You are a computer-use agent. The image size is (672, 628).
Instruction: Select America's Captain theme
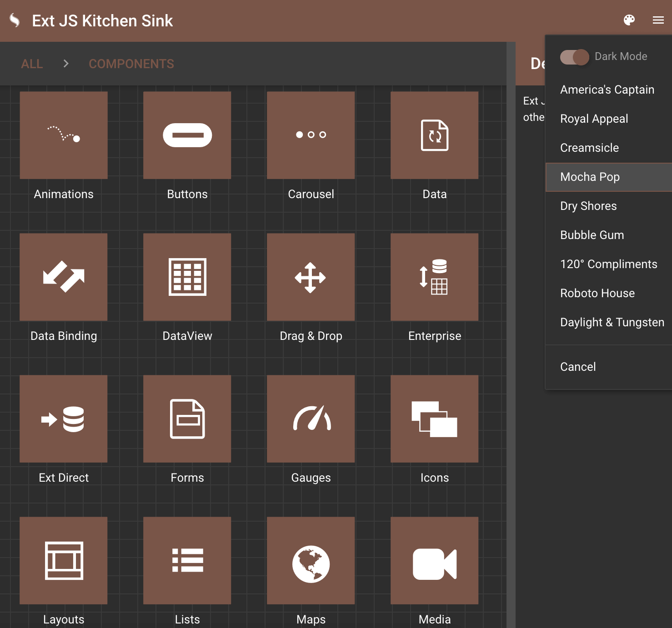click(x=609, y=90)
